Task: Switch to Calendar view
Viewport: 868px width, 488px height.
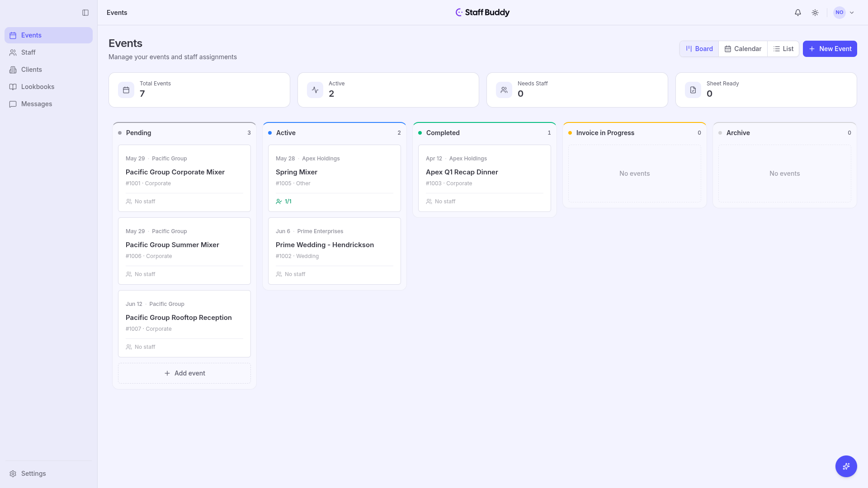Action: [743, 49]
